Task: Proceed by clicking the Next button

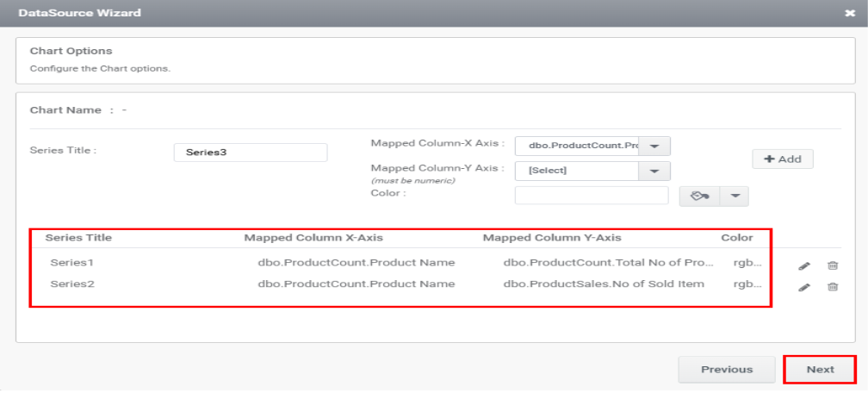Action: tap(820, 370)
